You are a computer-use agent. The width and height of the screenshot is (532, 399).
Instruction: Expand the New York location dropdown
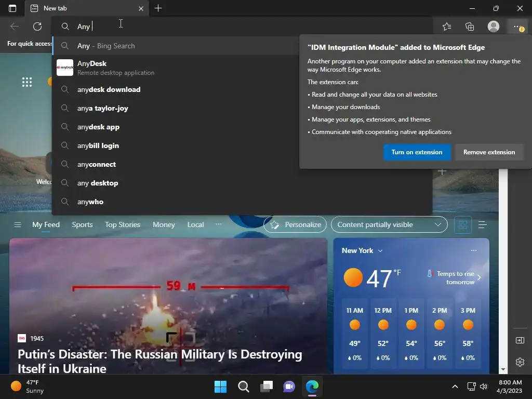tap(380, 251)
